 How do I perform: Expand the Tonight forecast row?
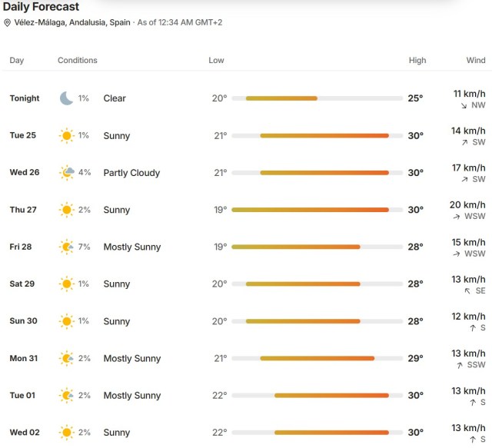coord(246,98)
